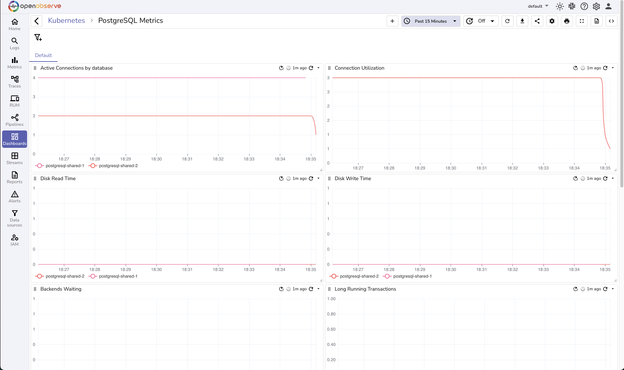Expand the Connection Utilization panel options menu
The width and height of the screenshot is (624, 370).
pyautogui.click(x=612, y=68)
